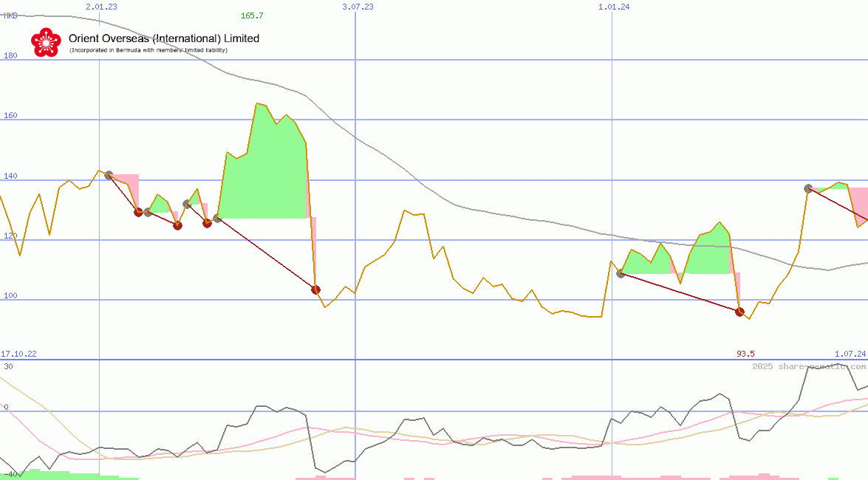Select the red marker at the 2024 low
Image resolution: width=868 pixels, height=480 pixels.
pyautogui.click(x=739, y=312)
